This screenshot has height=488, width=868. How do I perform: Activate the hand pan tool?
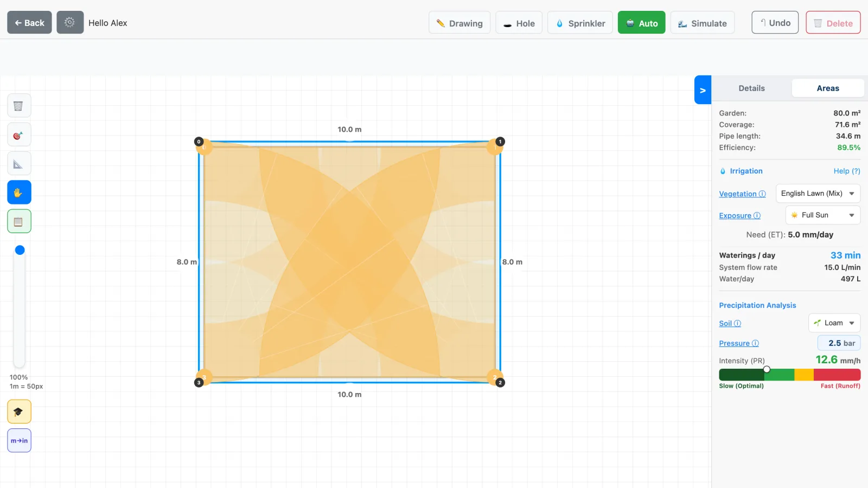[19, 192]
